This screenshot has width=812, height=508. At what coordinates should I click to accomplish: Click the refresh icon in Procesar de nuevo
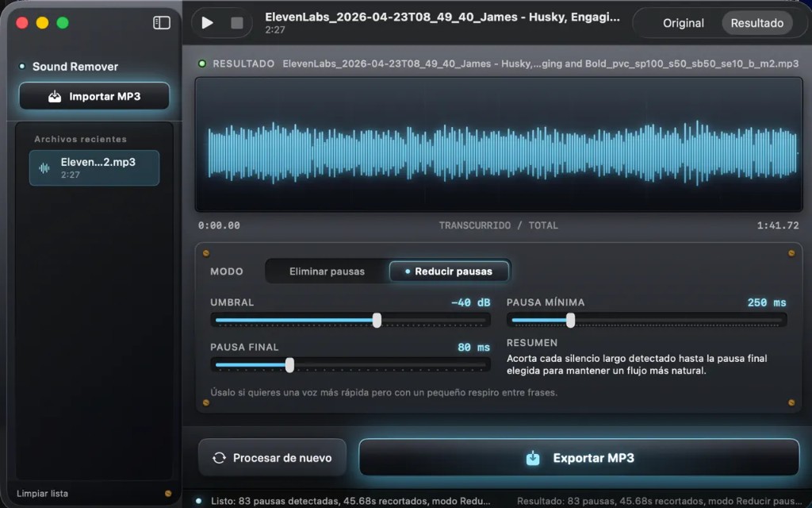coord(219,458)
